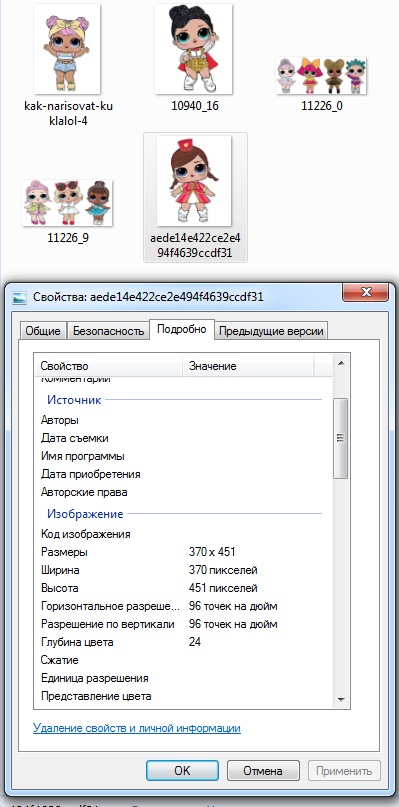Click the value 451 пикселей
Screen dimensions: 399x807
[x=223, y=588]
